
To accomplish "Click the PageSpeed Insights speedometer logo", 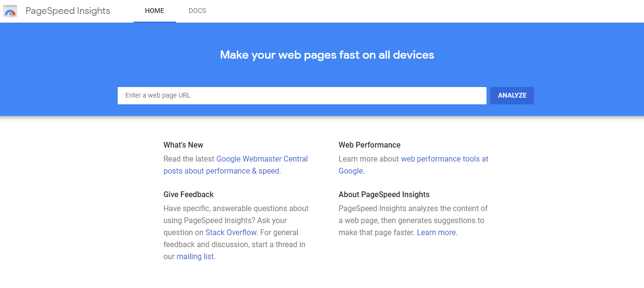I will 10,11.
